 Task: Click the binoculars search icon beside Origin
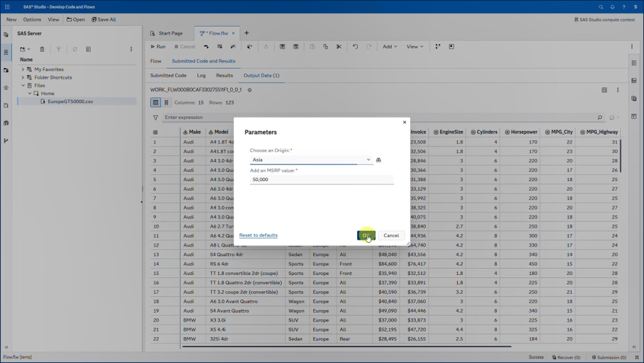(378, 160)
